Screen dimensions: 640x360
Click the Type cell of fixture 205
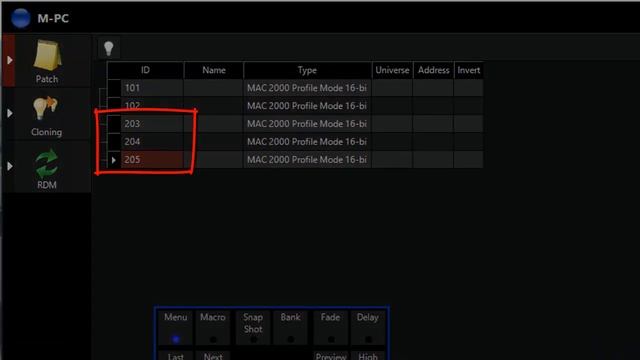pos(307,160)
